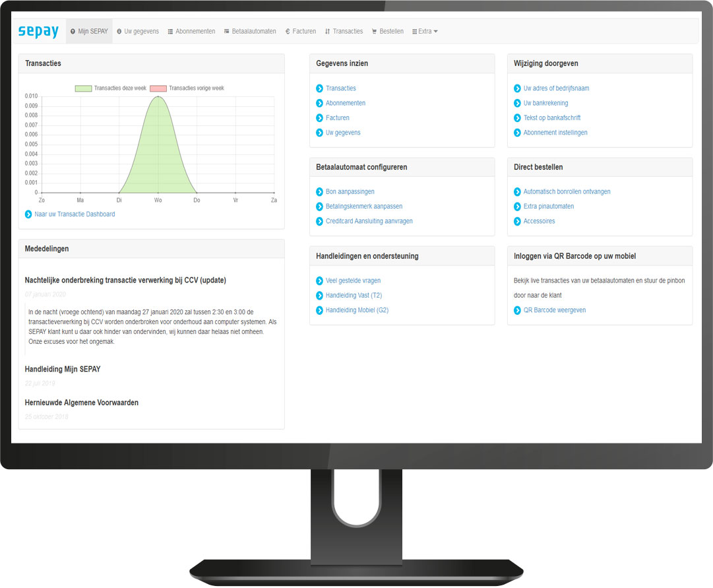Open the Mijn SEPAY menu item

(89, 32)
